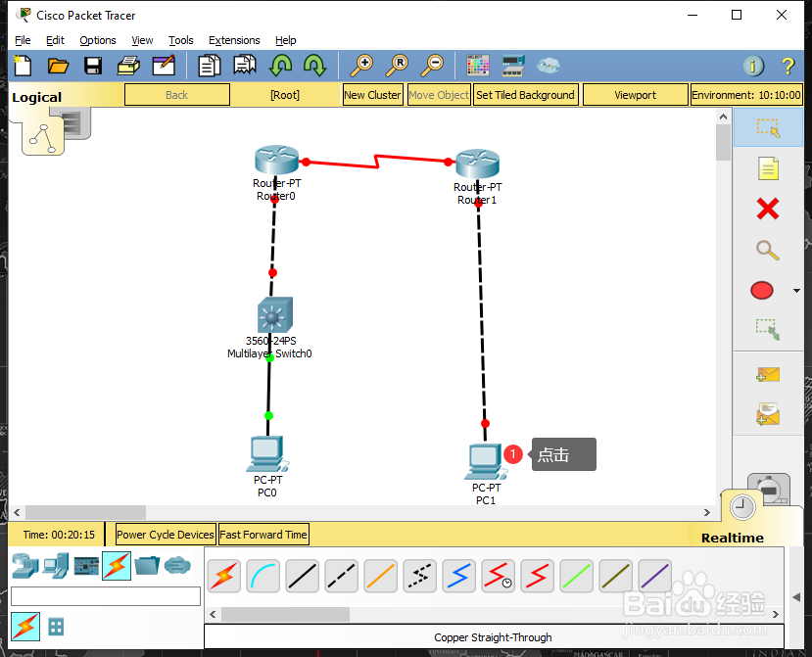Choose the Place Note tool
Screen dimensions: 812x657
click(x=768, y=168)
